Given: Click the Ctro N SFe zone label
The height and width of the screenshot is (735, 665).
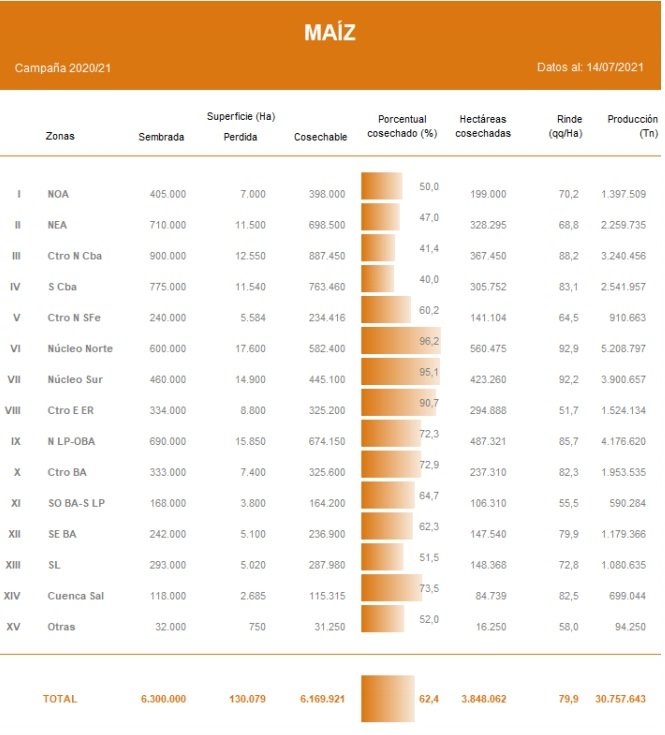Looking at the screenshot, I should [75, 318].
